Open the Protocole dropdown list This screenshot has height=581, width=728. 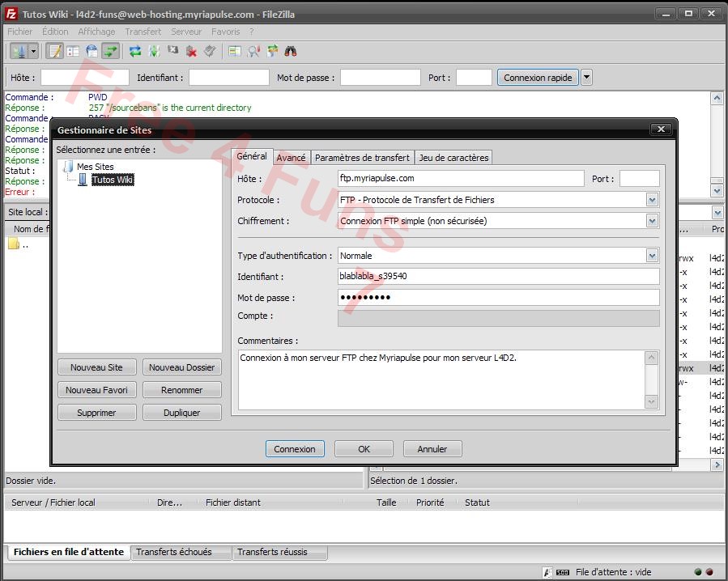[x=652, y=199]
